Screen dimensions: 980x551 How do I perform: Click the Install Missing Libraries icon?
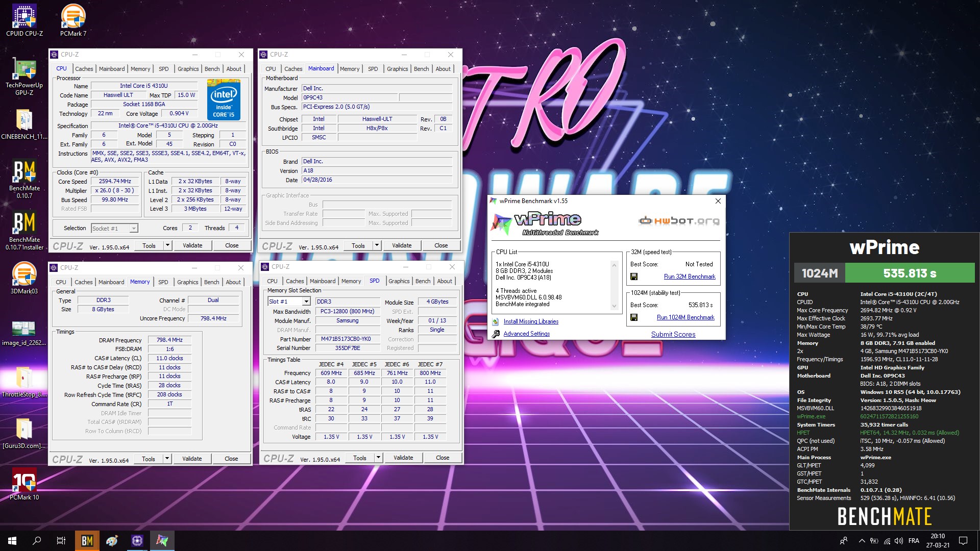point(495,321)
